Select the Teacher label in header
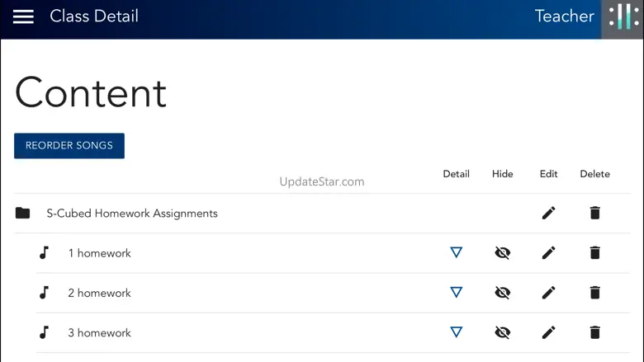 coord(564,16)
